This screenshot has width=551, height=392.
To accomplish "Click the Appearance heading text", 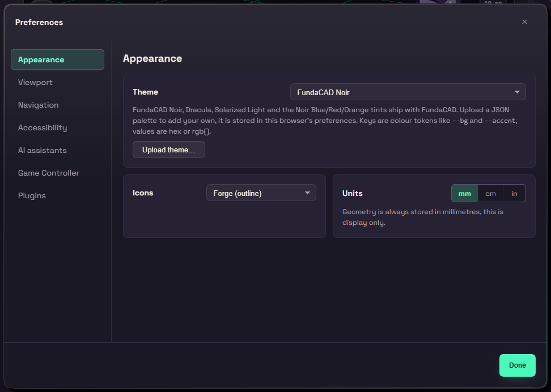I will click(x=152, y=58).
